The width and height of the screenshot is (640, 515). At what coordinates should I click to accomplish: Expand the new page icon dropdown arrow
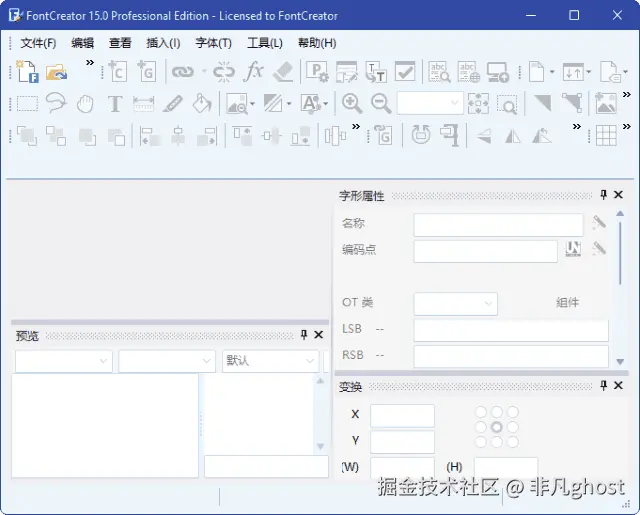pyautogui.click(x=552, y=72)
